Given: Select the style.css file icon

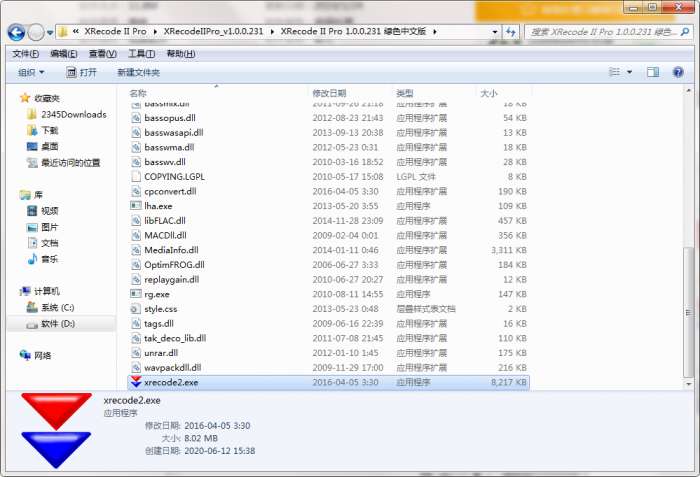Looking at the screenshot, I should click(136, 309).
